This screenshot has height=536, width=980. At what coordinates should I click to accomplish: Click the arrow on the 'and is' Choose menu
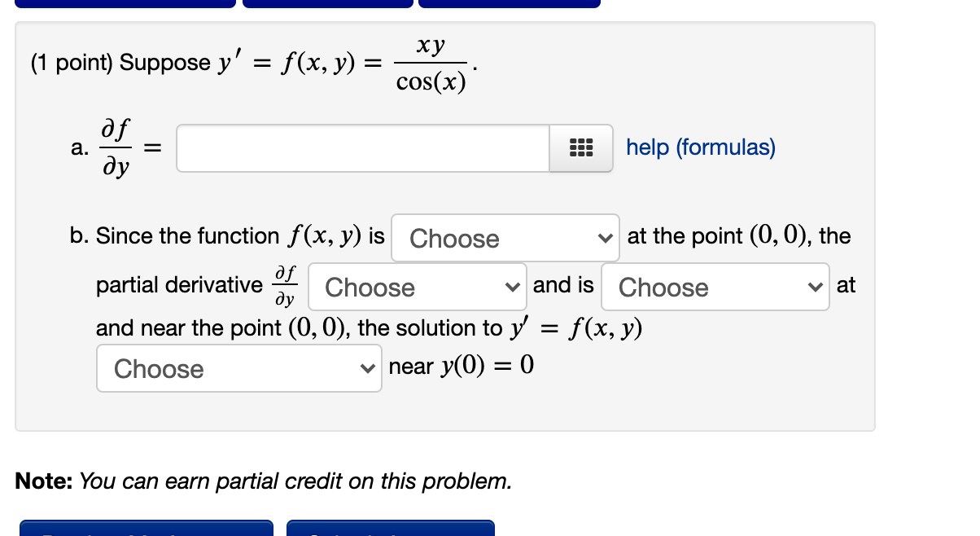click(x=816, y=287)
